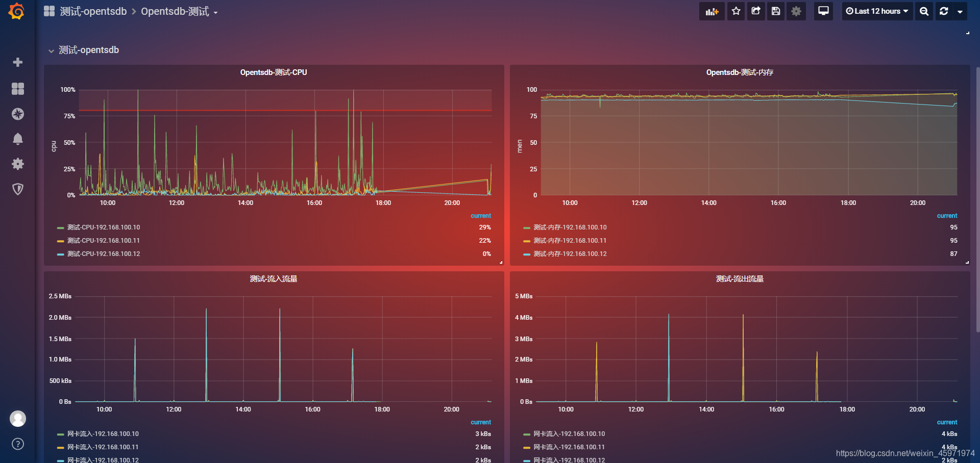Toggle 网卡流入-192.168.100.10 in 流入流量 legend
Screen dimensions: 980x463
[103, 434]
